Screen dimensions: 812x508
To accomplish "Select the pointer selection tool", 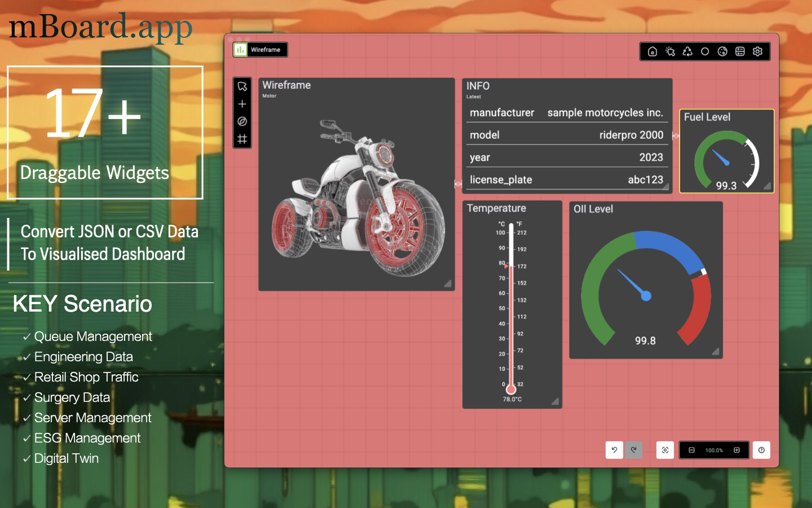I will pos(242,86).
